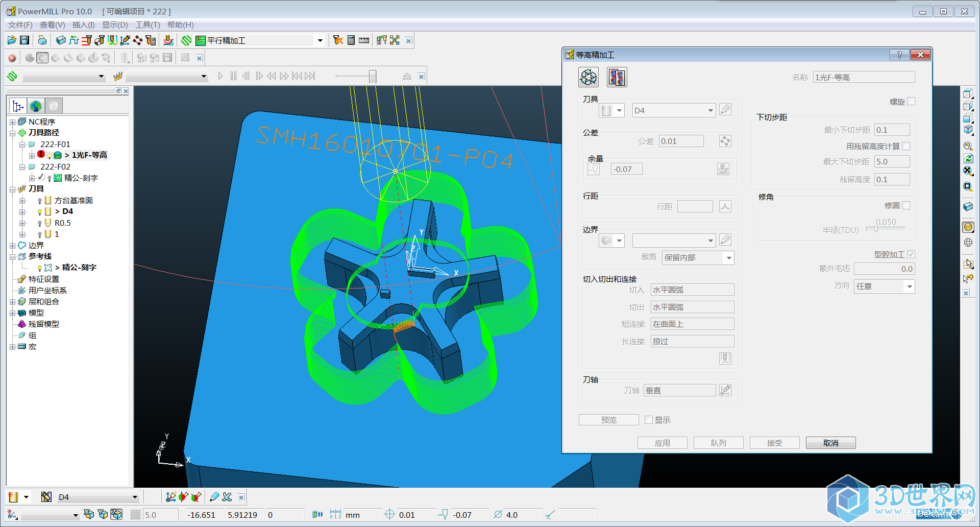Image resolution: width=980 pixels, height=527 pixels.
Task: Open 查看(V) menu
Action: (x=53, y=25)
